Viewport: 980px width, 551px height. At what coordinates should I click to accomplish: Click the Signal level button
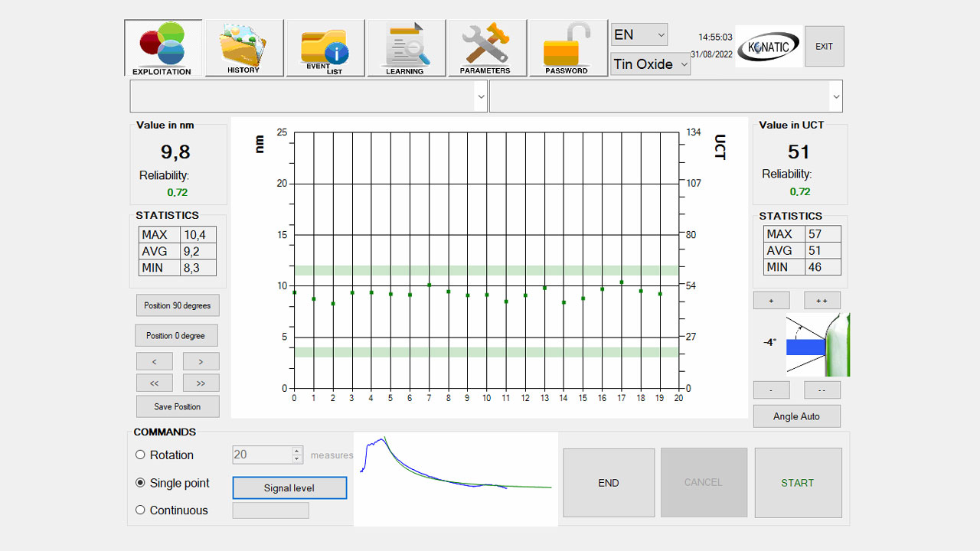click(x=289, y=487)
